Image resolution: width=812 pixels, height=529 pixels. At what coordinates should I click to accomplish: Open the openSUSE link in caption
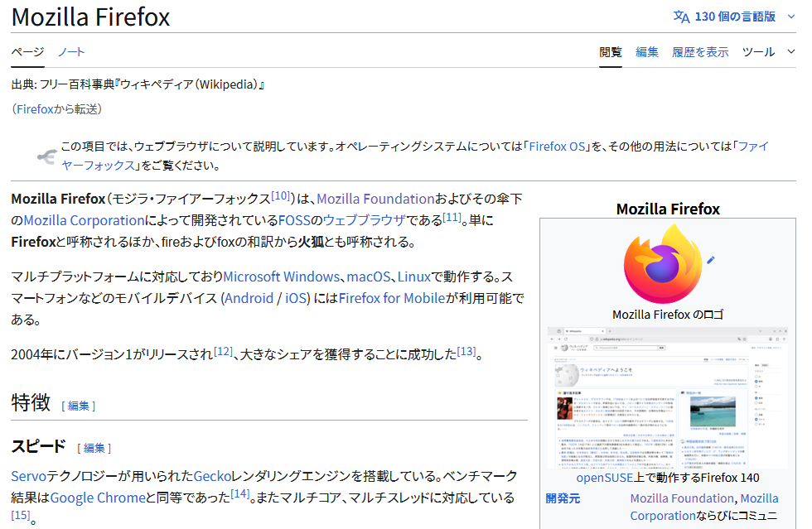(603, 478)
